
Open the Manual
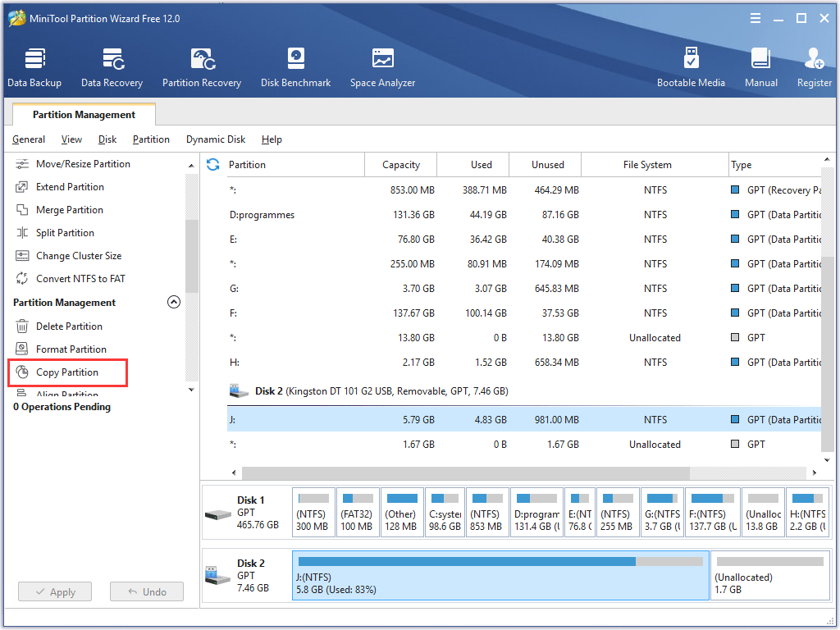760,67
